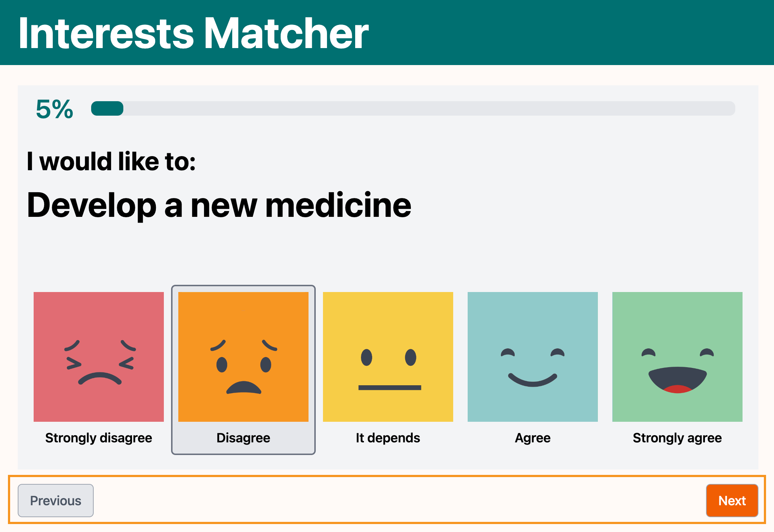The height and width of the screenshot is (532, 774).
Task: Choose the yellow neutral face icon
Action: [x=388, y=357]
